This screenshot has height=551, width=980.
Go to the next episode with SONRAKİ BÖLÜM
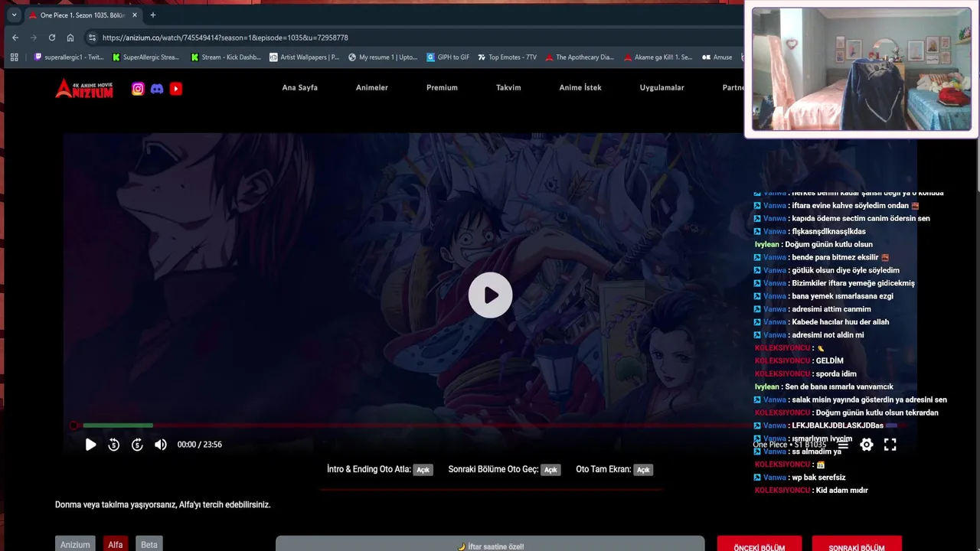click(857, 545)
